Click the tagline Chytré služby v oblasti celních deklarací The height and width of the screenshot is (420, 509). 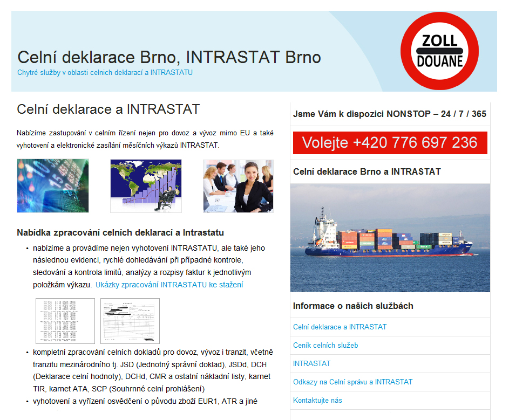(x=105, y=72)
